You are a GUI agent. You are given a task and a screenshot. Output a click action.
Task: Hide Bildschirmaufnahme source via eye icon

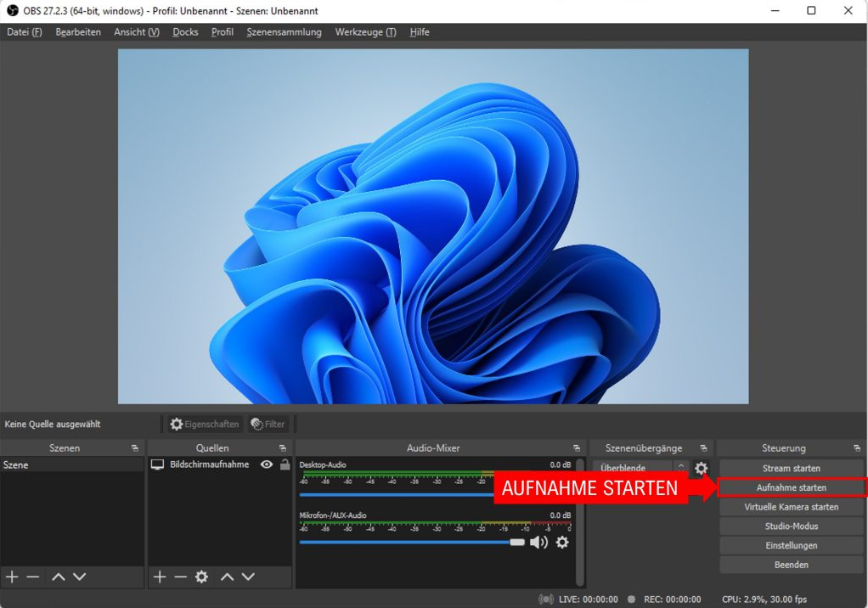click(267, 464)
